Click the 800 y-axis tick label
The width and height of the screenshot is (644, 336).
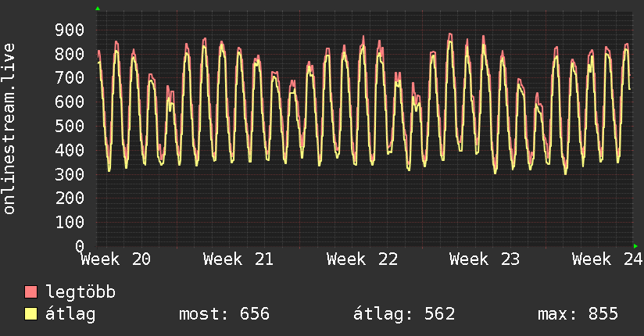pyautogui.click(x=70, y=54)
